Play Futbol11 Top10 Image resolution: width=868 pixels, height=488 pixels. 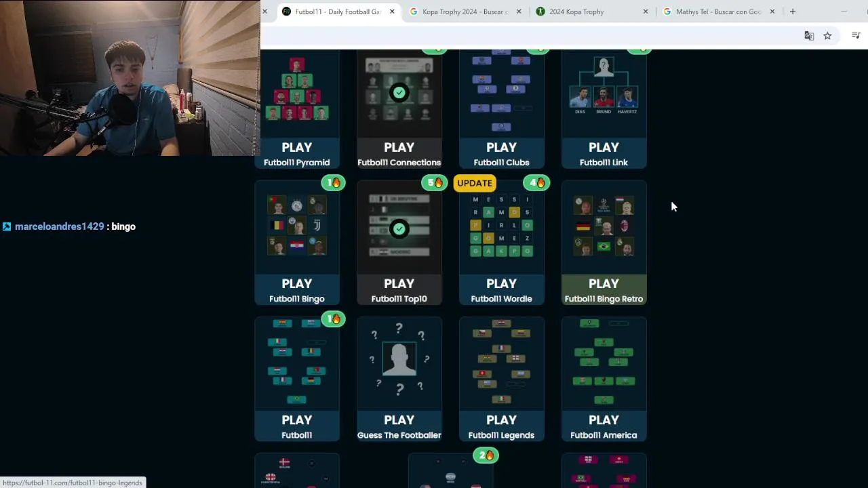click(x=399, y=290)
